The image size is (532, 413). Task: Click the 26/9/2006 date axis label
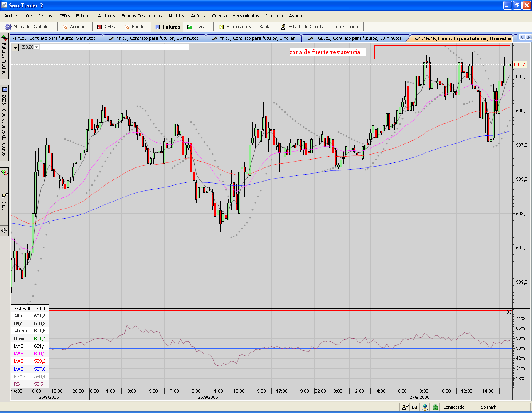pos(208,397)
